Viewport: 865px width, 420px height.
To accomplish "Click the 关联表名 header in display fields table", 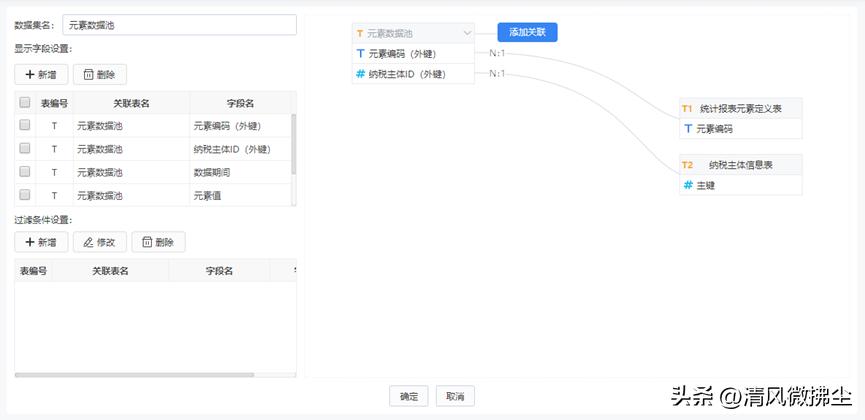I will (131, 103).
